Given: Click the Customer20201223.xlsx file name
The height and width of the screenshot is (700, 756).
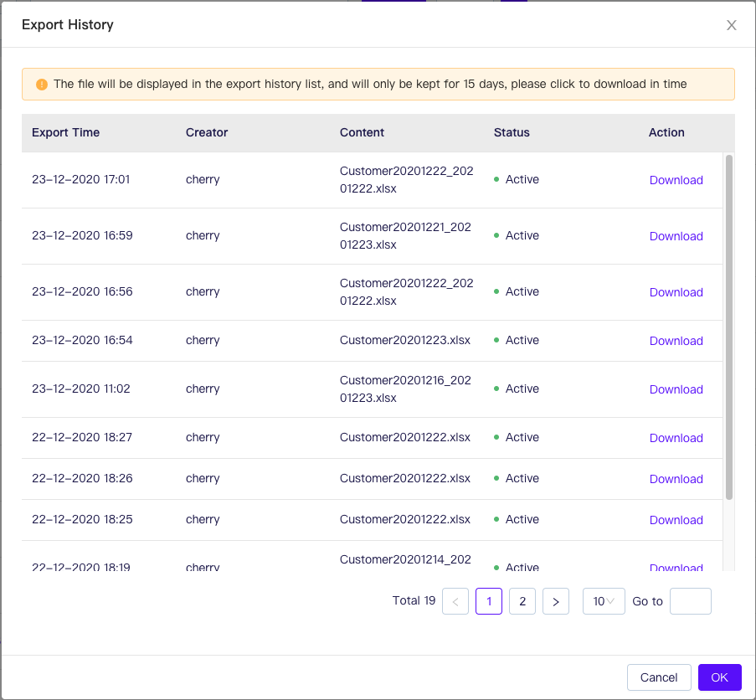Looking at the screenshot, I should (405, 340).
